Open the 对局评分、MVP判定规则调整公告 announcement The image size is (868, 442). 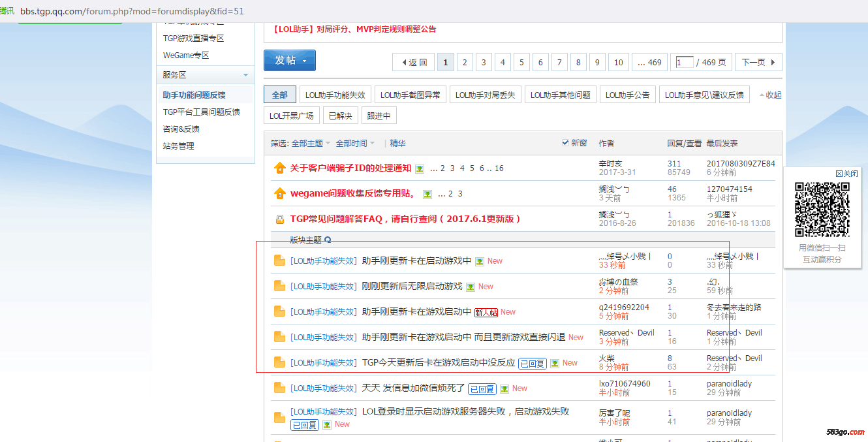(x=354, y=29)
